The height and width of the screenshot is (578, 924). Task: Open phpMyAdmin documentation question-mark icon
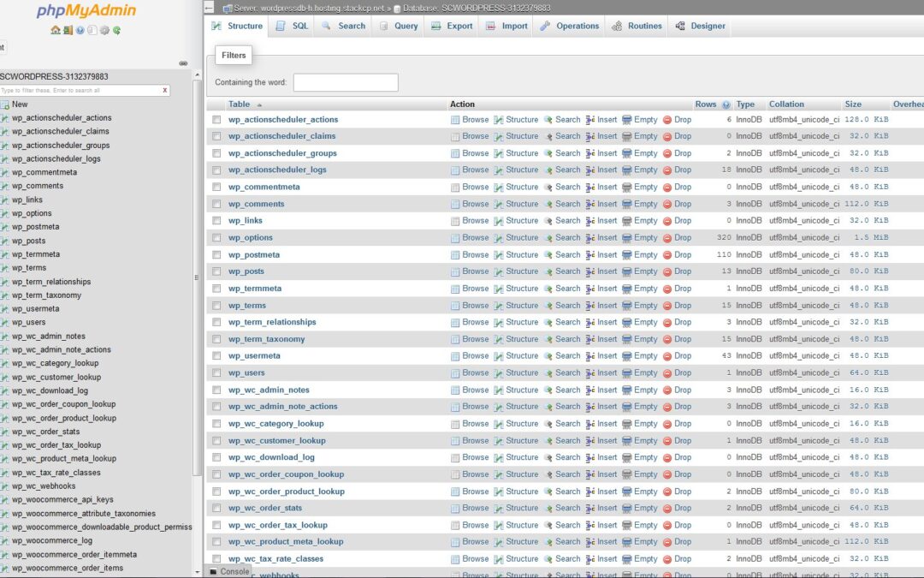[x=80, y=30]
